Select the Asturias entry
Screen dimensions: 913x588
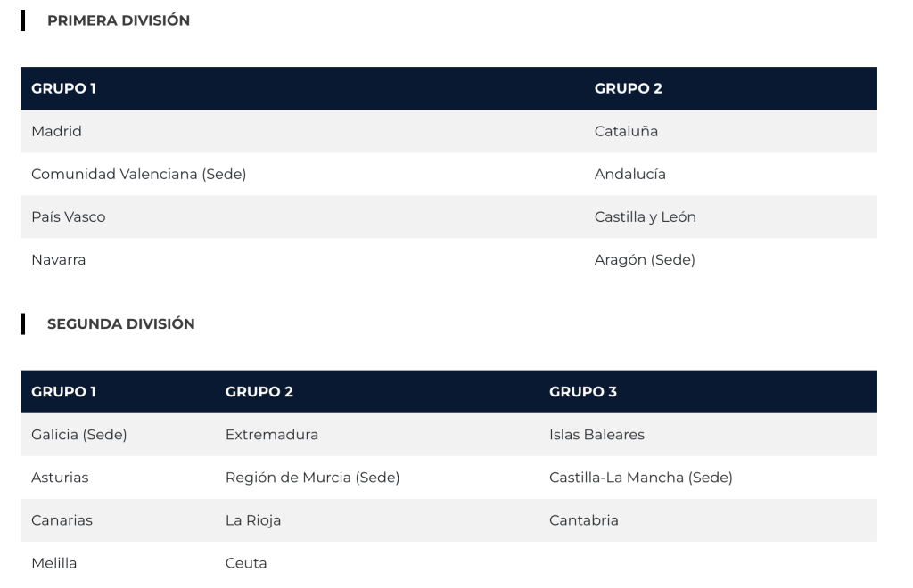click(60, 478)
